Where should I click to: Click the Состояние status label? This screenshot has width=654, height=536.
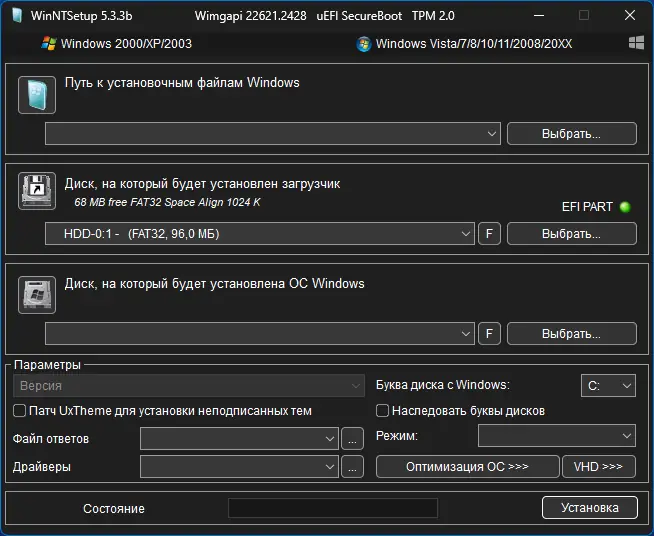click(x=114, y=508)
